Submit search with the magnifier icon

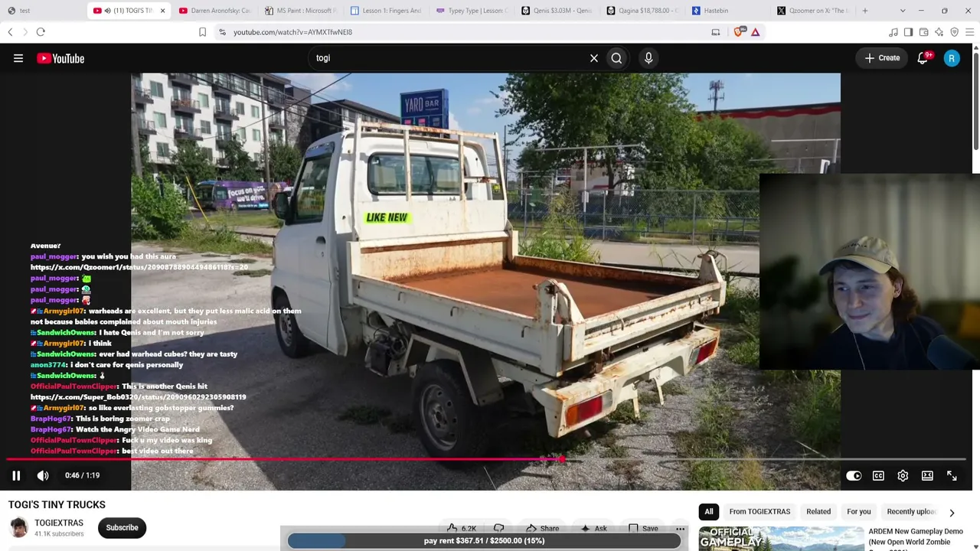[616, 58]
